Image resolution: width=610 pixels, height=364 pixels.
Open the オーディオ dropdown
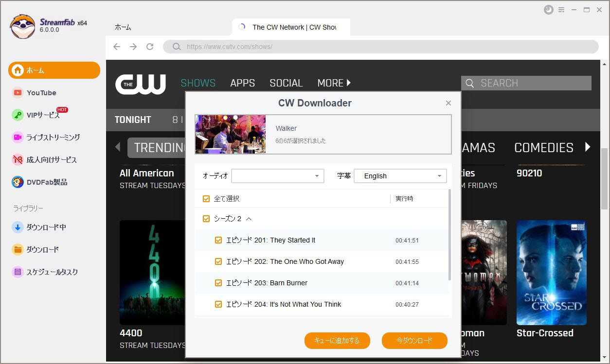click(278, 176)
